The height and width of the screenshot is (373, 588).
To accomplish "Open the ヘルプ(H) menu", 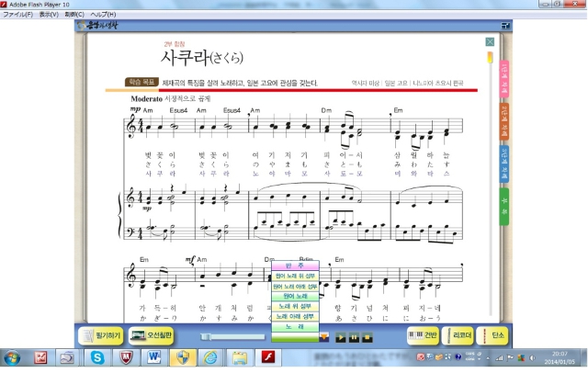I will pos(103,15).
